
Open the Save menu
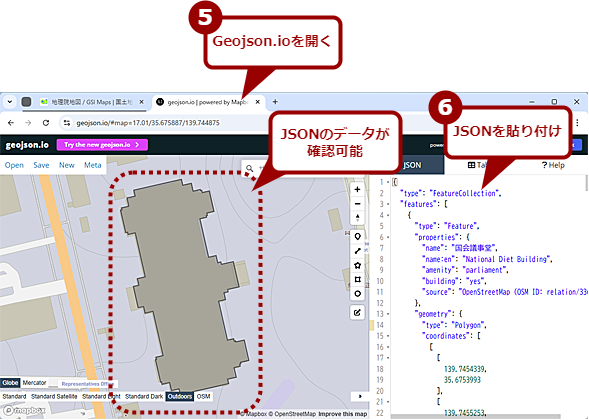[41, 165]
